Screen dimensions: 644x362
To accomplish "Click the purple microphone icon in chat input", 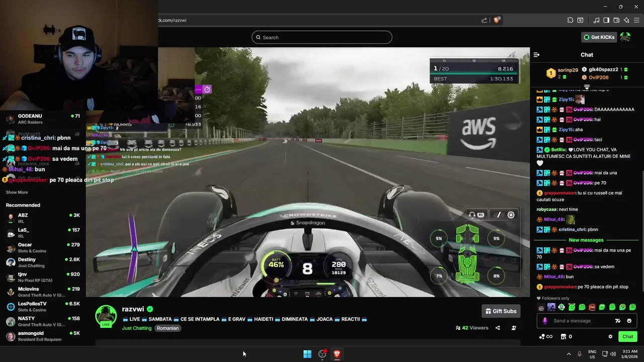I will 545,321.
